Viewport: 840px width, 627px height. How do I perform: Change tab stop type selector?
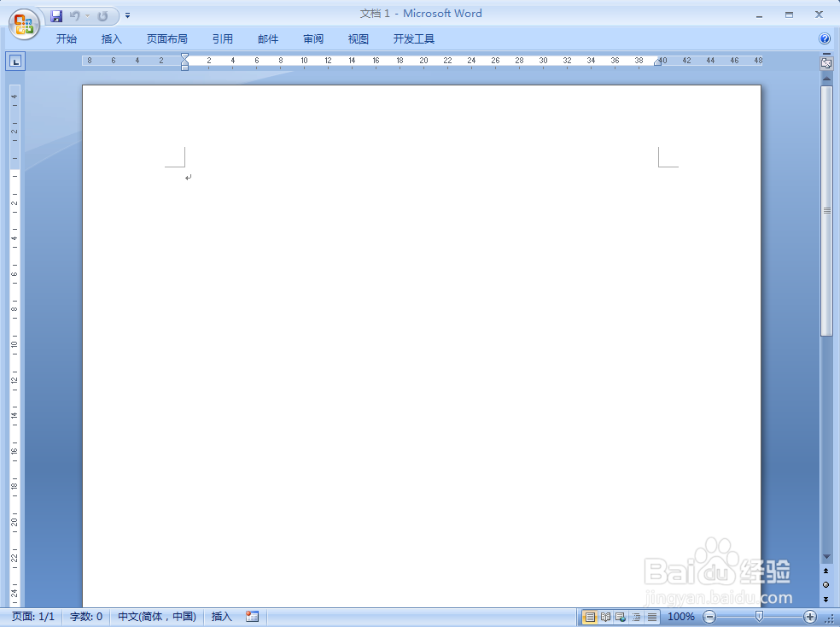point(16,62)
